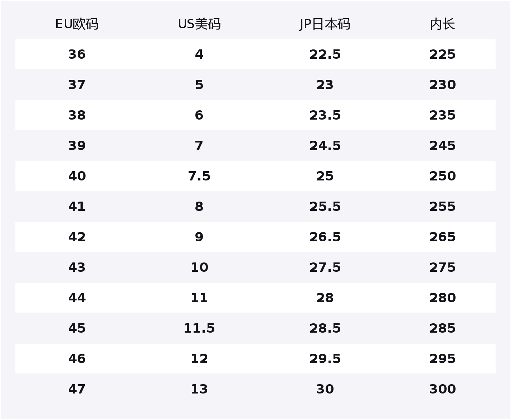511x420 pixels.
Task: Click JP size 24.5 cell
Action: click(325, 146)
